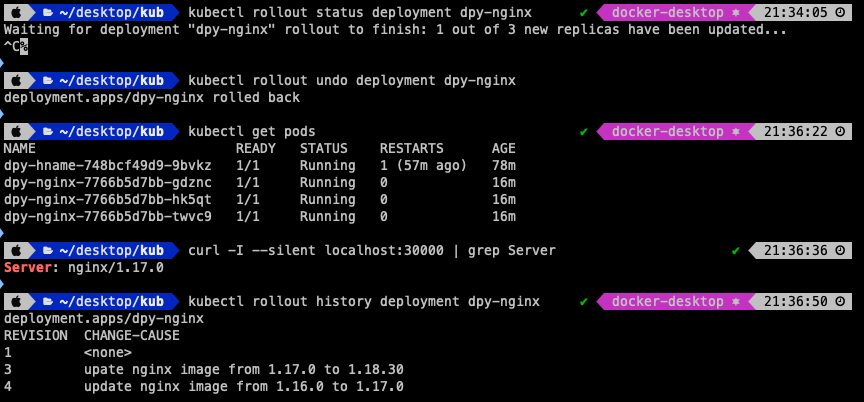The height and width of the screenshot is (402, 864).
Task: Click pod name dpy-hname-748bcf49d9-9bvkz
Action: [x=107, y=165]
